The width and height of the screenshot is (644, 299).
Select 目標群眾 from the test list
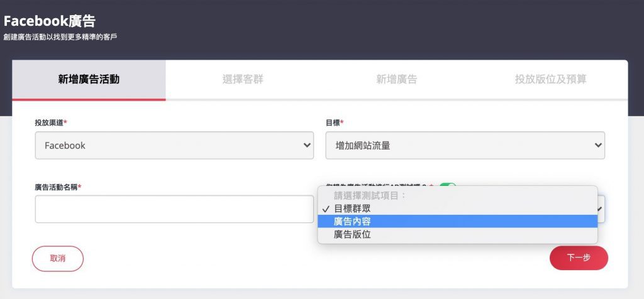[x=458, y=209]
